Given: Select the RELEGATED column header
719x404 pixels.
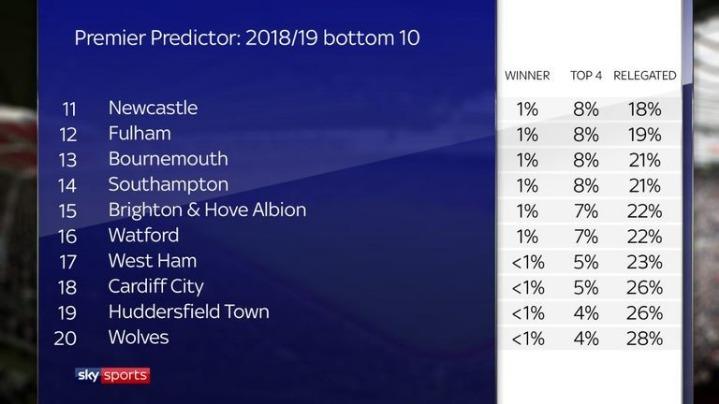Looking at the screenshot, I should coord(645,76).
